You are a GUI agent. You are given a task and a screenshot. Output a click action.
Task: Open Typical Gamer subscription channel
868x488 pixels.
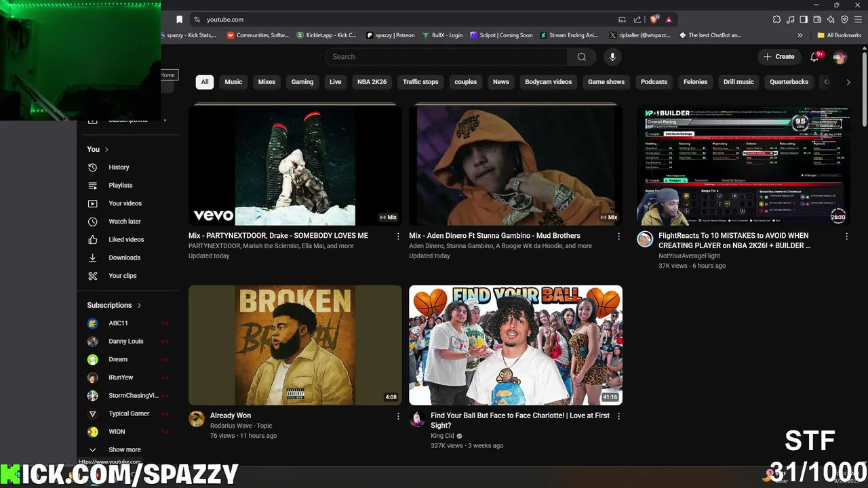point(127,413)
